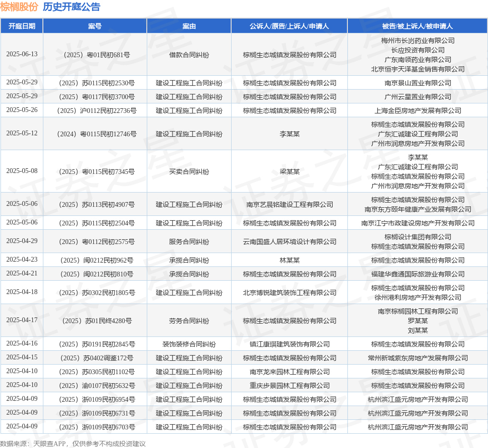
Task: Click the 棕榈股份 title text
Action: (x=19, y=7)
